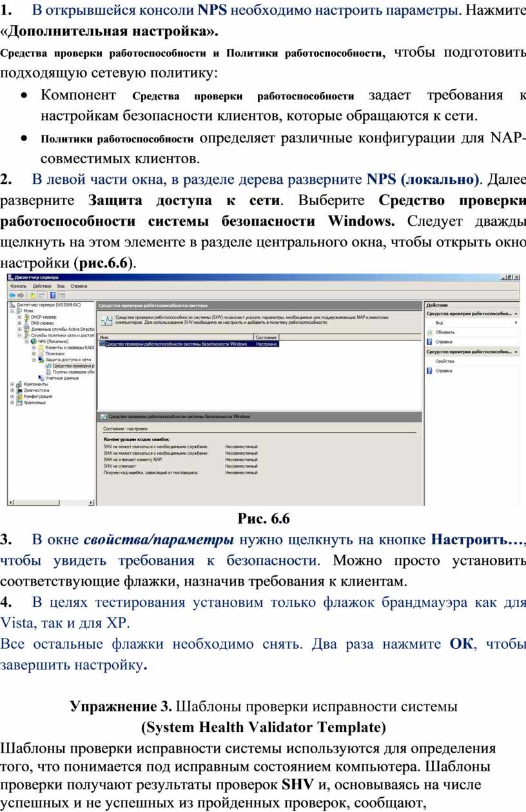
Task: Click the Компоненты node icon
Action: 19,384
